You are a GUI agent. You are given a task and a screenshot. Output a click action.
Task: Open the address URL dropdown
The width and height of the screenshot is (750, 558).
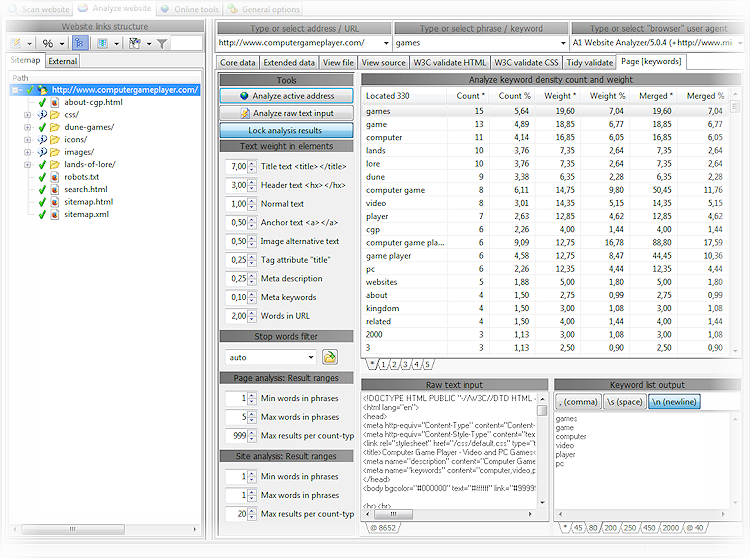tap(386, 43)
